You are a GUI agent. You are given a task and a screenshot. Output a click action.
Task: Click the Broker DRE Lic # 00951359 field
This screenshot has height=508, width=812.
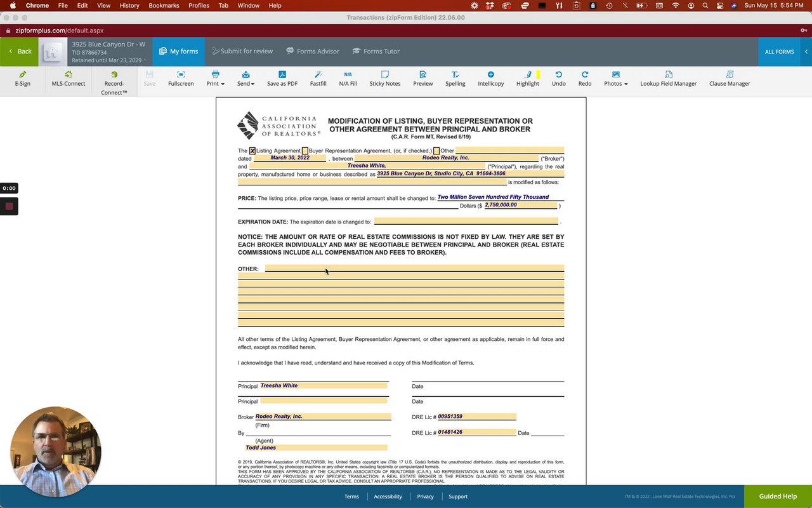click(x=477, y=417)
